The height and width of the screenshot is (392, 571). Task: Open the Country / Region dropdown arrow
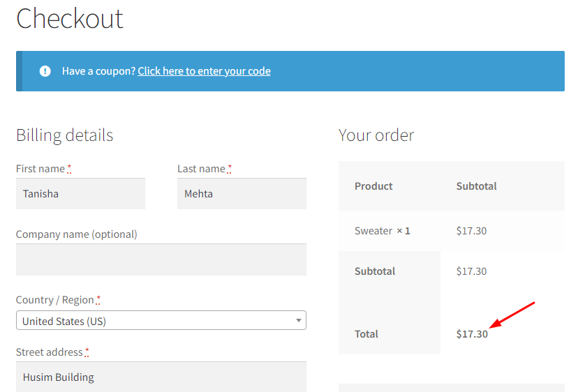(x=299, y=321)
